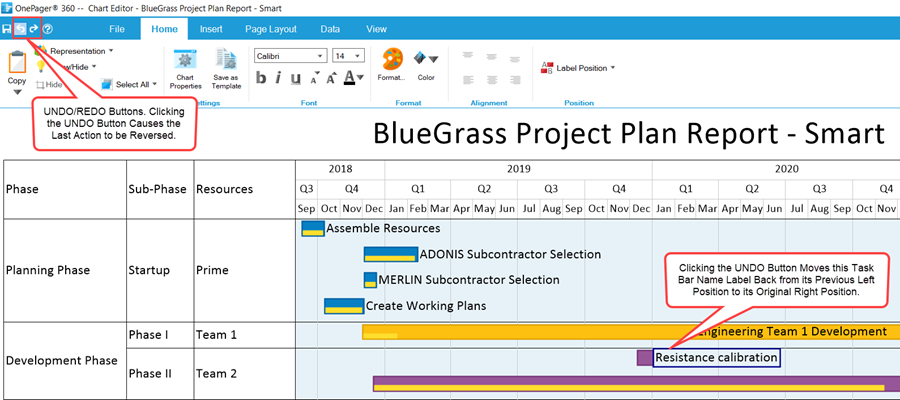Increase font size with the larger A
The height and width of the screenshot is (400, 900).
(331, 78)
